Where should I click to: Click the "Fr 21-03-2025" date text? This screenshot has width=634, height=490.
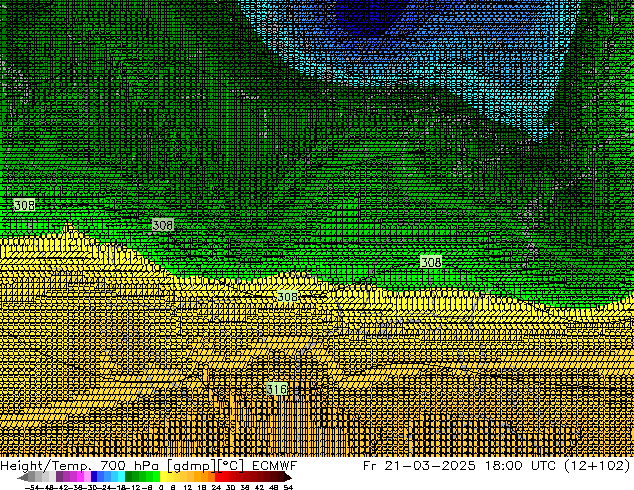419,466
